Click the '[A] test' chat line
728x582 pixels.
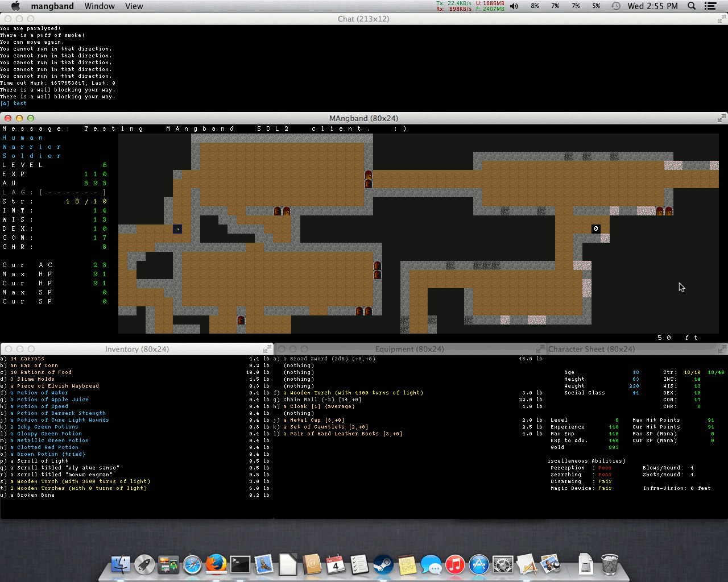(14, 103)
